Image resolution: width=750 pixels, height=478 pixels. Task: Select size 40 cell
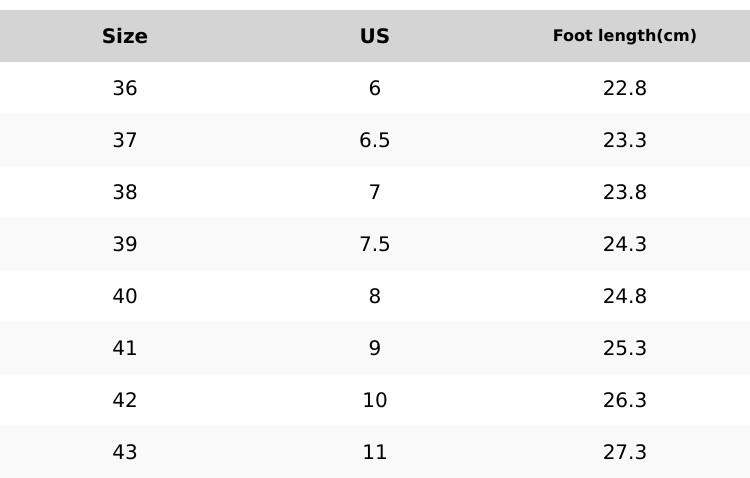click(125, 297)
